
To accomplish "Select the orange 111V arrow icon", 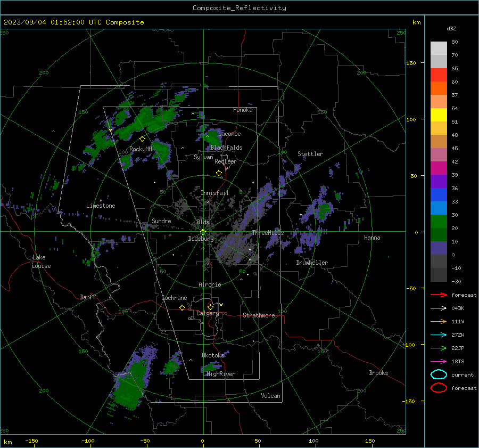I will pyautogui.click(x=439, y=321).
